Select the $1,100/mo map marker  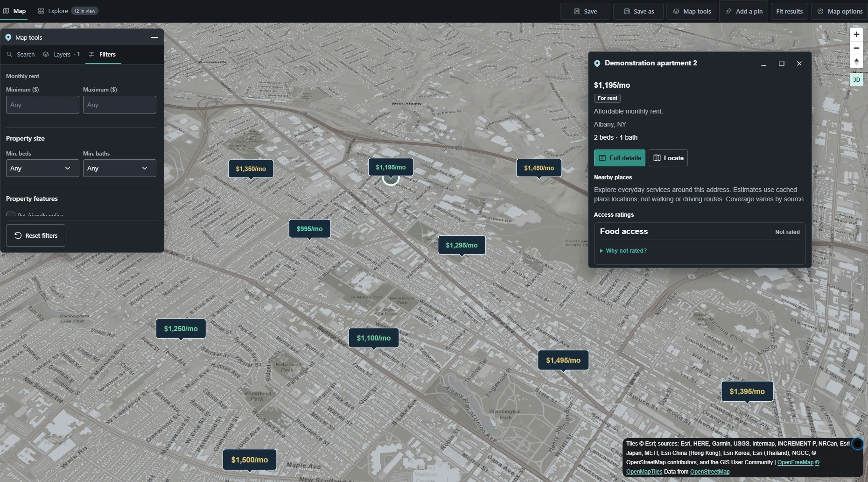click(374, 338)
